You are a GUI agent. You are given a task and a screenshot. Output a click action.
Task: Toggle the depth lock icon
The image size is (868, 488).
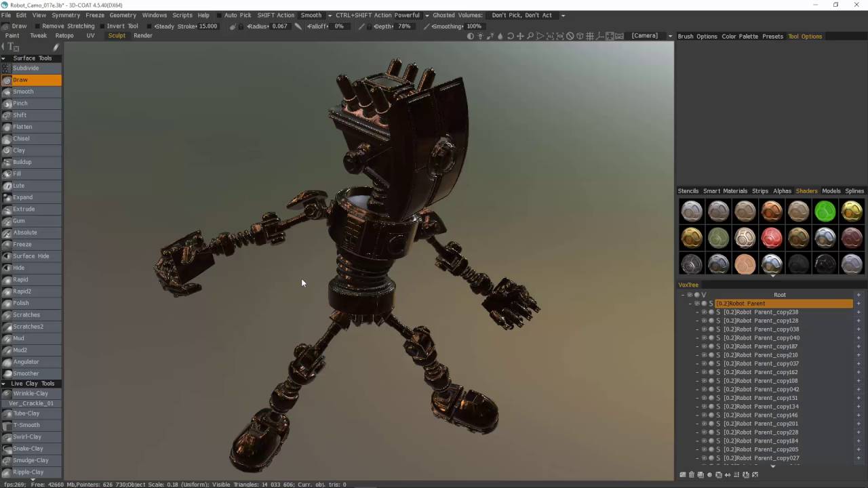click(x=370, y=26)
